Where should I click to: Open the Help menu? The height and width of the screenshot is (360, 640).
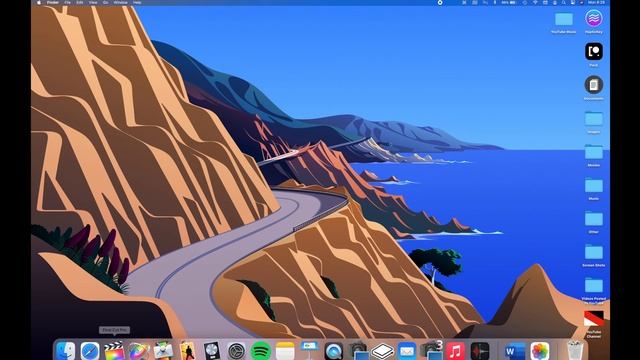[137, 2]
